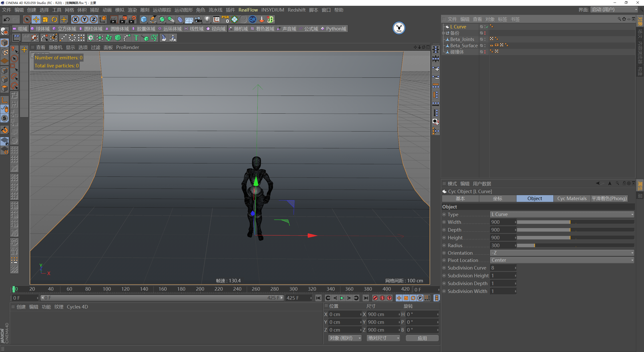
Task: Add a camera object from toolbar
Action: tap(198, 19)
